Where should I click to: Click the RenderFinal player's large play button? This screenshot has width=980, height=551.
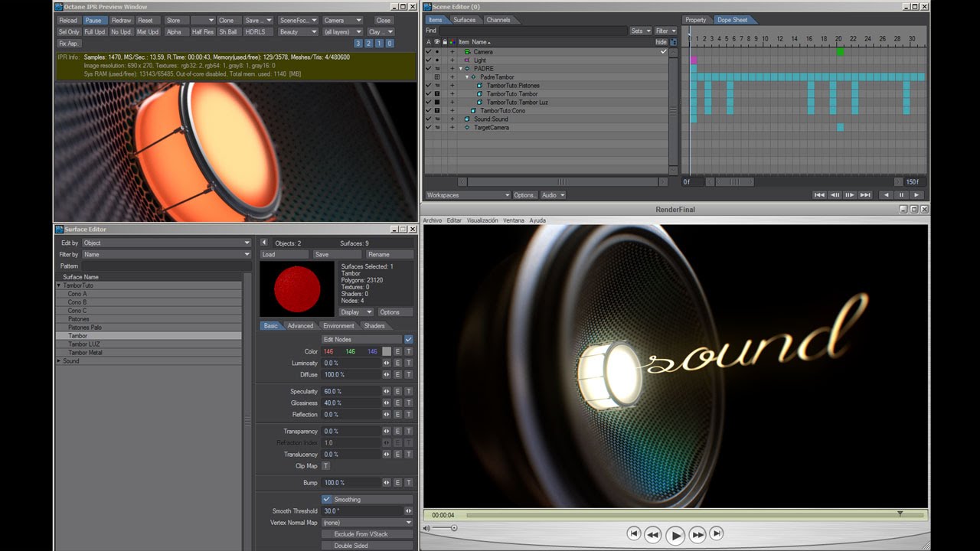675,536
